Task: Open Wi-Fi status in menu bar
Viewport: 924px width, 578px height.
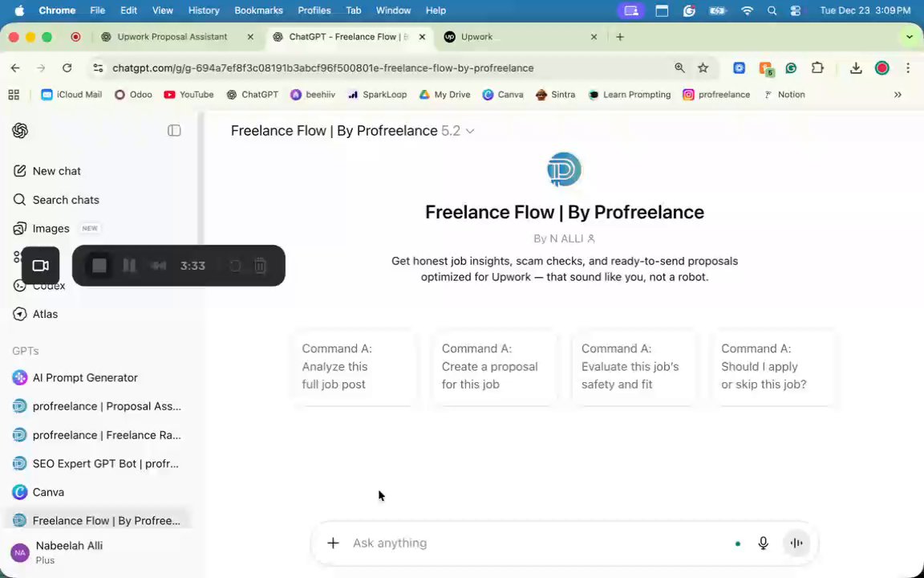Action: tap(748, 10)
